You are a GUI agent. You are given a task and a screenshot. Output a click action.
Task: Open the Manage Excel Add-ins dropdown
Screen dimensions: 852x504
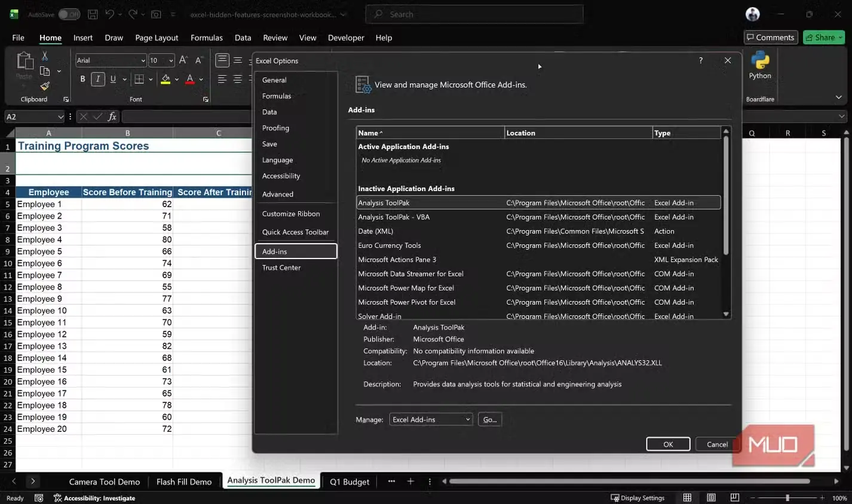click(431, 420)
